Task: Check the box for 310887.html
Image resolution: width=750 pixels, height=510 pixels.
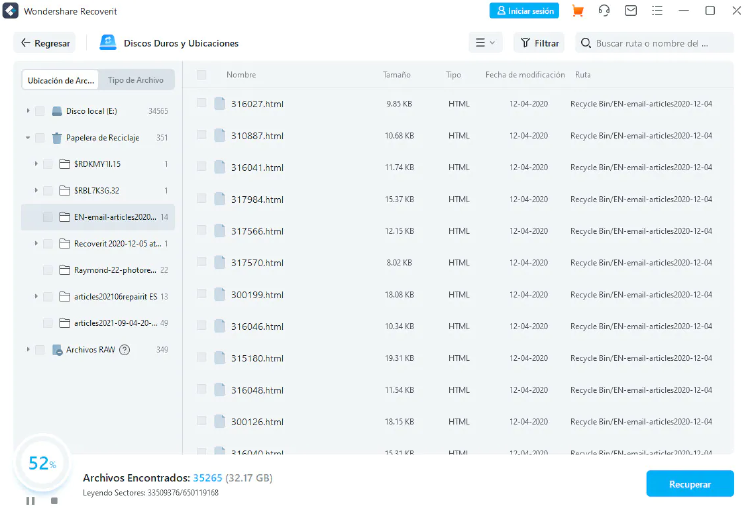Action: pyautogui.click(x=202, y=135)
